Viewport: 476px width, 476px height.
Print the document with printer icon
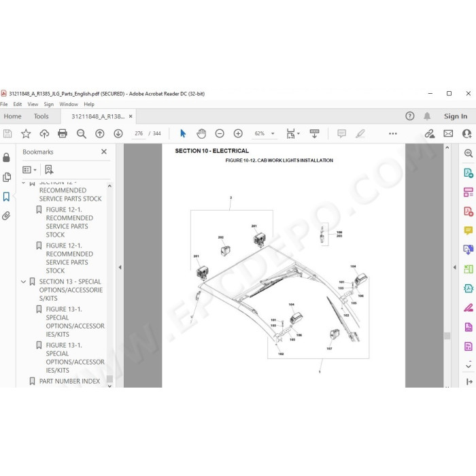63,133
